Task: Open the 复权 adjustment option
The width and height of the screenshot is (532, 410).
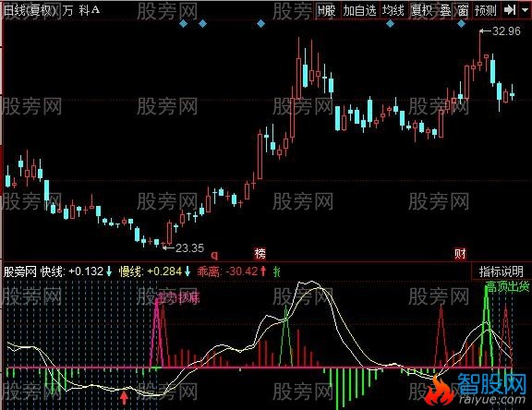Action: coord(422,10)
